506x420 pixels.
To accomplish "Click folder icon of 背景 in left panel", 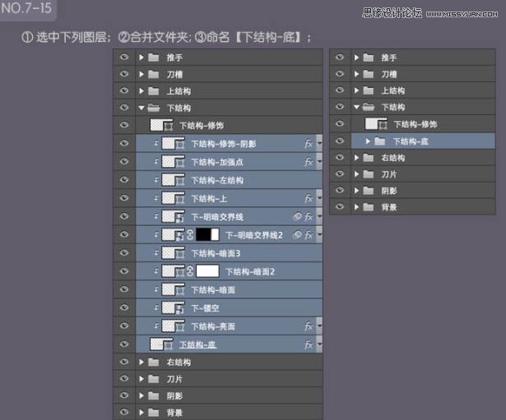I will (x=153, y=413).
